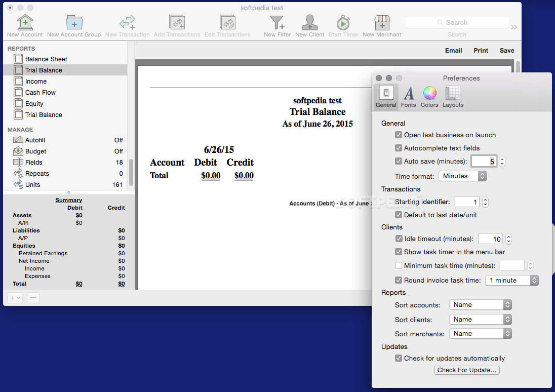Click the Check For Update button

(x=466, y=370)
